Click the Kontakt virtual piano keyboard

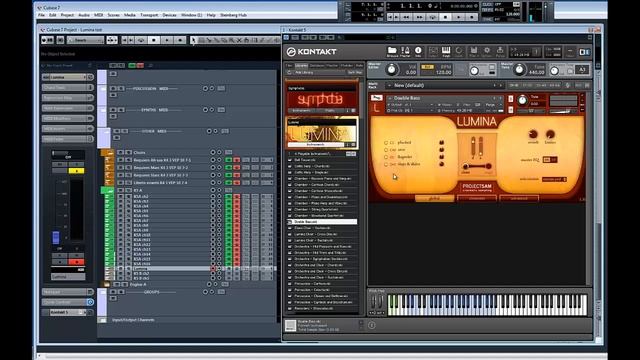487,305
